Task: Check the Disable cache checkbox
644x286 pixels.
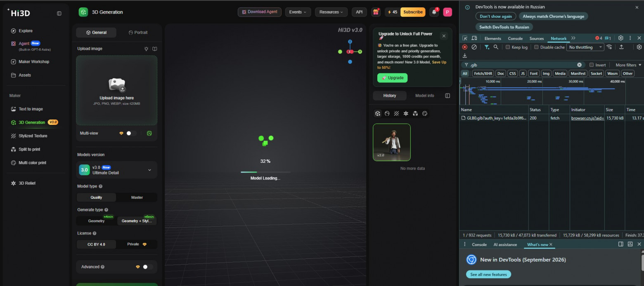Action: pos(536,47)
